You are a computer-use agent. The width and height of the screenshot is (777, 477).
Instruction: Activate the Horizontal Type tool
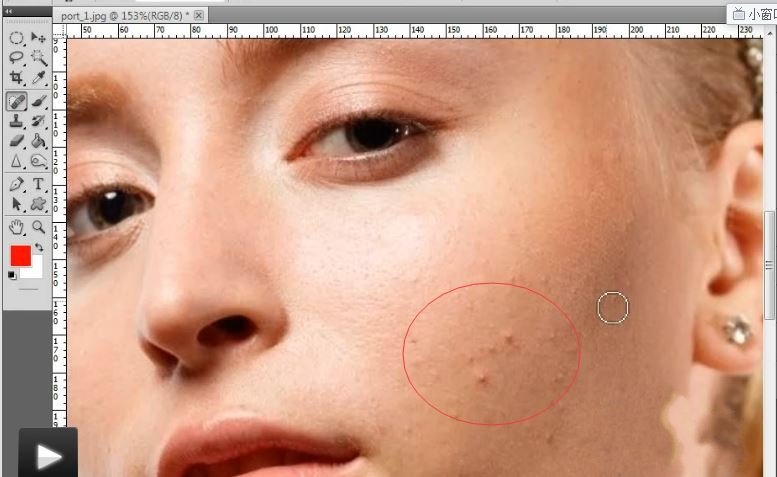coord(38,185)
